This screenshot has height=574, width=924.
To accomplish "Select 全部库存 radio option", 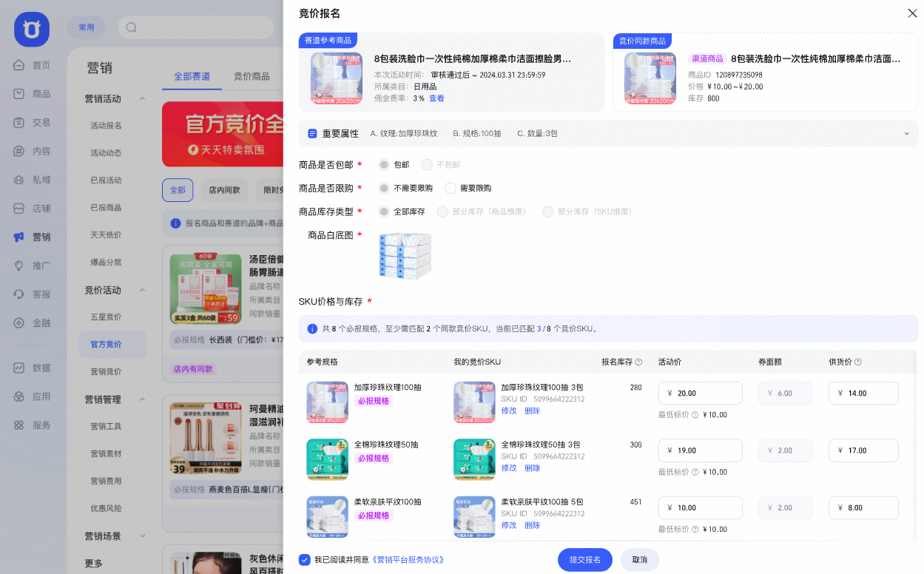I will (x=384, y=212).
